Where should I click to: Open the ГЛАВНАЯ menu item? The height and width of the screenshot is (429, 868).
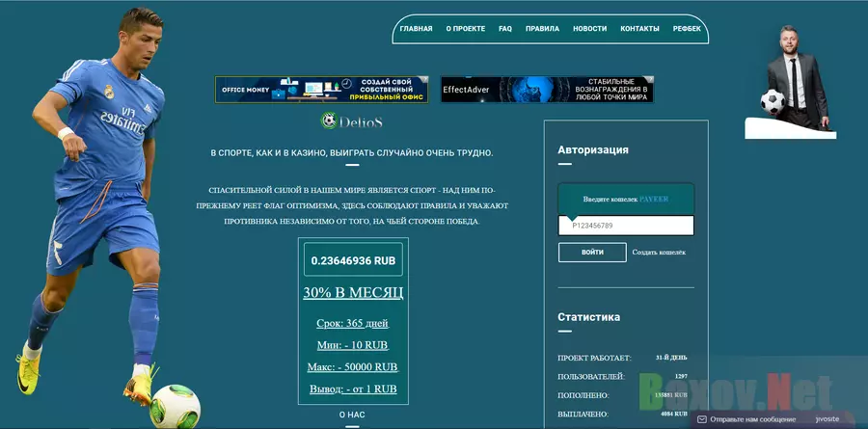pyautogui.click(x=416, y=29)
